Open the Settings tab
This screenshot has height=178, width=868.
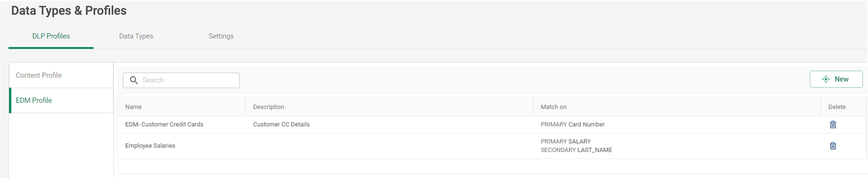pos(221,36)
